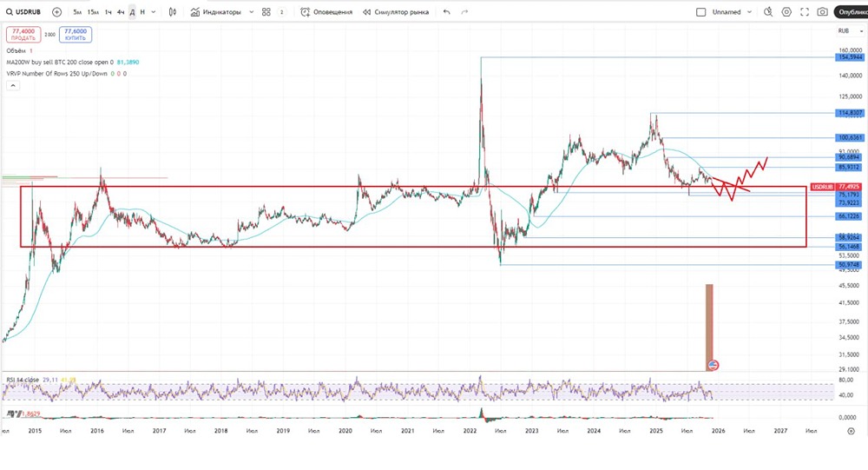
Task: Undo the last action
Action: click(447, 11)
